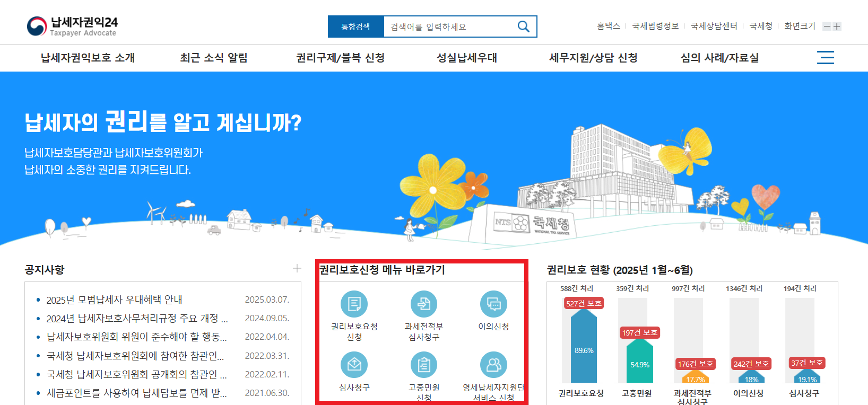
Task: Increase screen size with the plus icon
Action: 837,27
